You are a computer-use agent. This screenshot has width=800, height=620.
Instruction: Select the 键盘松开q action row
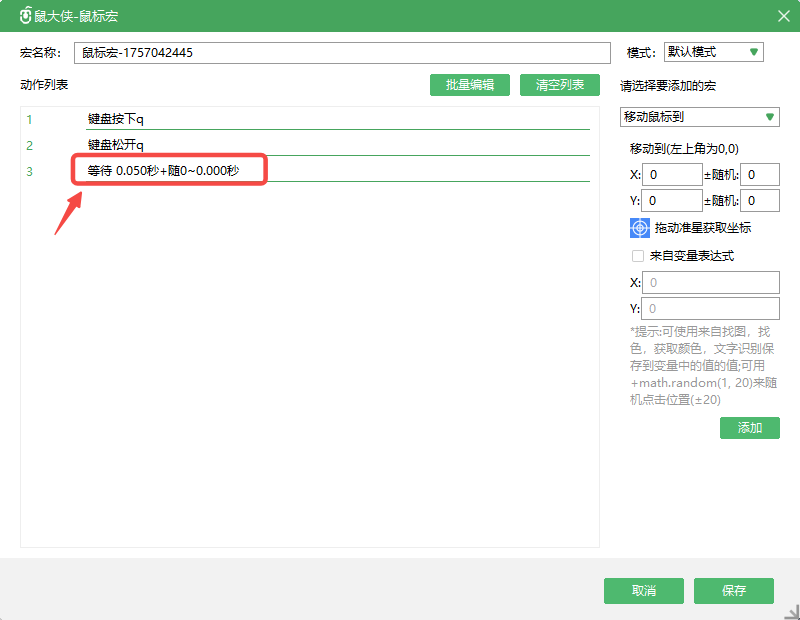[x=300, y=146]
